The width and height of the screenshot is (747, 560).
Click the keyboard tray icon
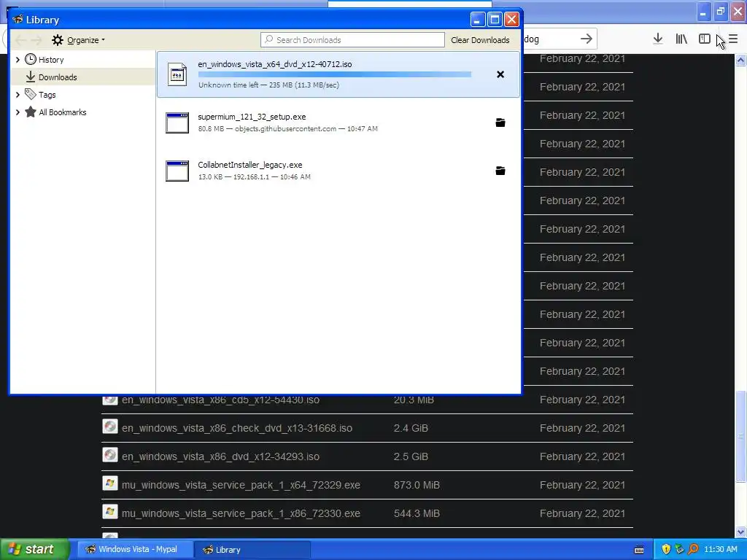coord(639,550)
